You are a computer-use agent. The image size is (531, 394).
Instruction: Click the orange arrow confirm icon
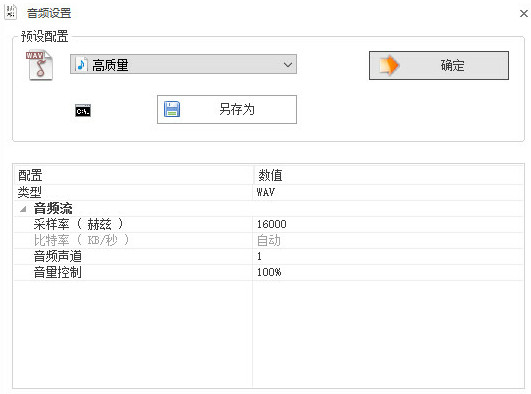389,65
